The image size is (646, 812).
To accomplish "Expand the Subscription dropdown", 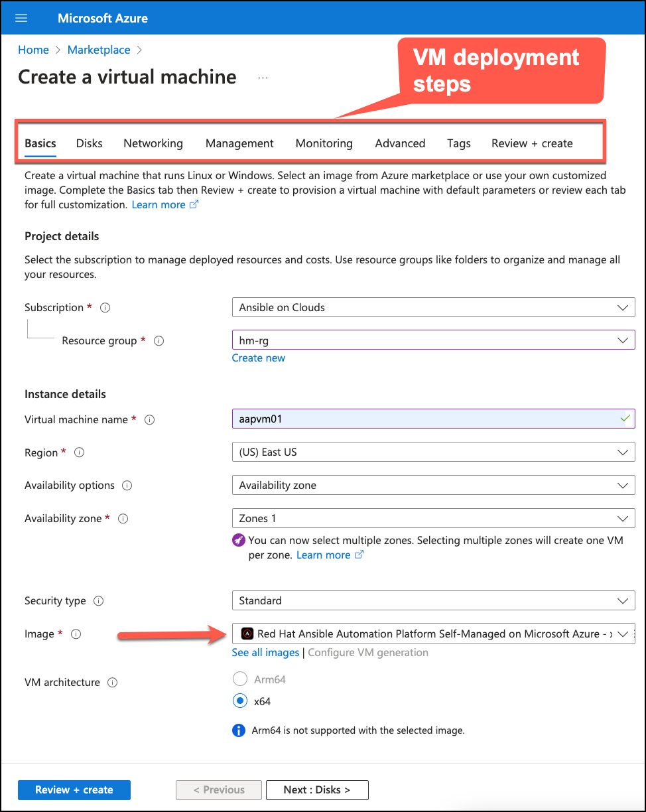I will 433,308.
